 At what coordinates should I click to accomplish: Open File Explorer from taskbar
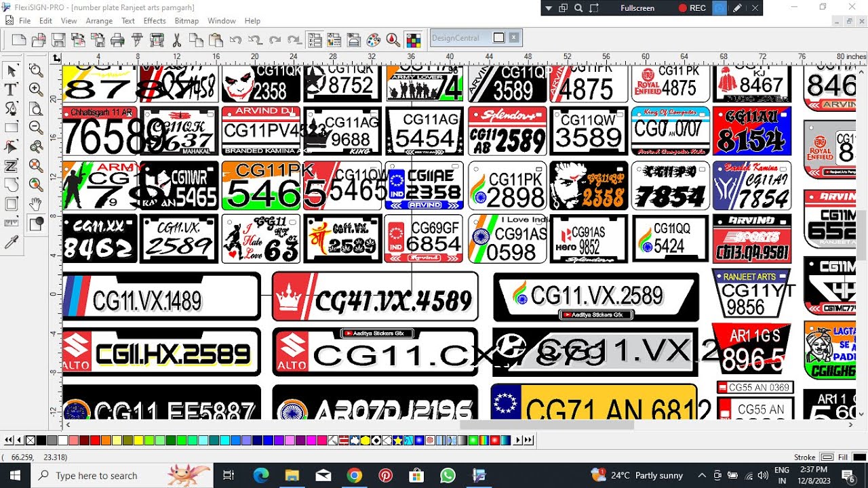coord(292,475)
